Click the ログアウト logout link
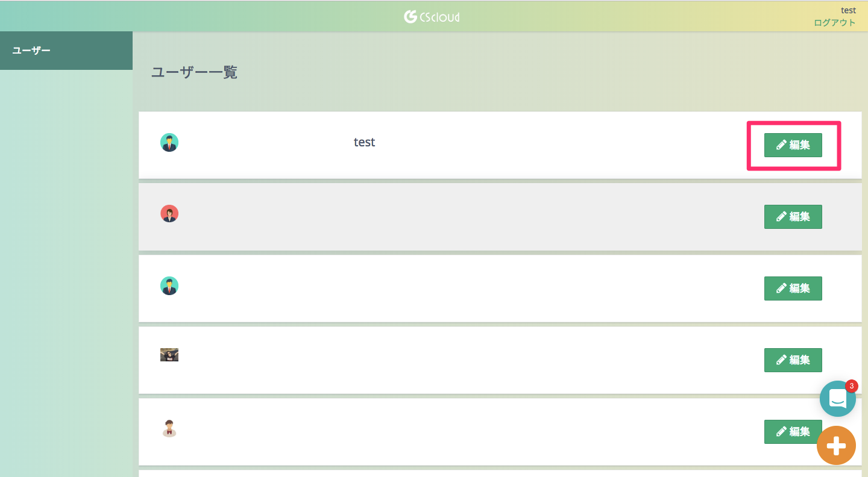868x477 pixels. [834, 23]
